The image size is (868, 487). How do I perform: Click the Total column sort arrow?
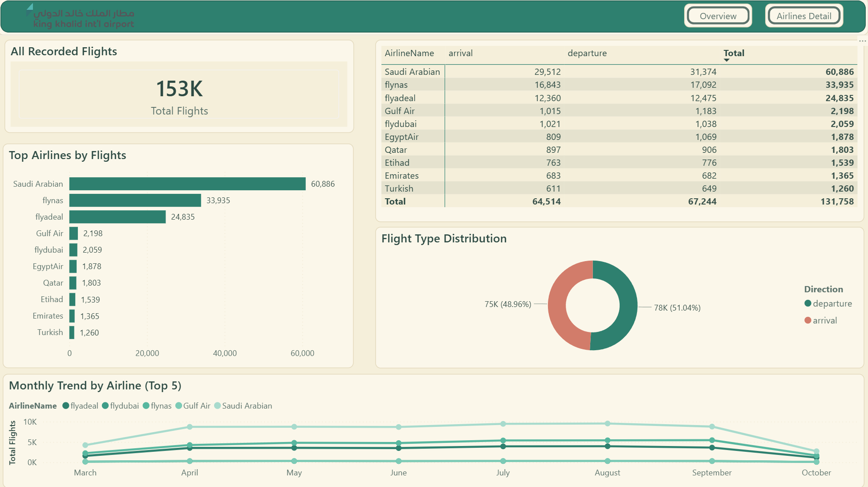[x=726, y=60]
